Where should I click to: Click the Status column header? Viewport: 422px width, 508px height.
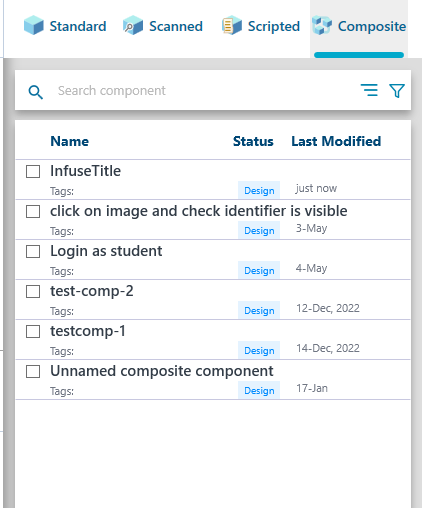coord(253,141)
